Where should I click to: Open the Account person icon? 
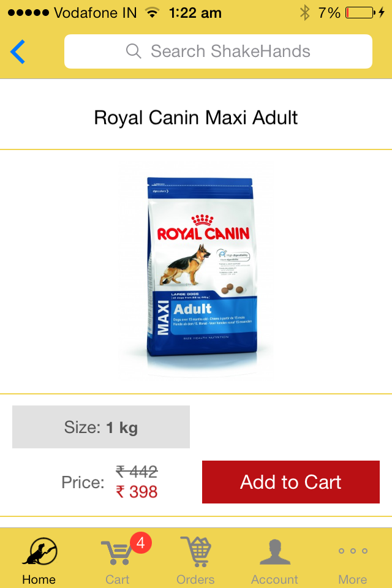pos(275,552)
